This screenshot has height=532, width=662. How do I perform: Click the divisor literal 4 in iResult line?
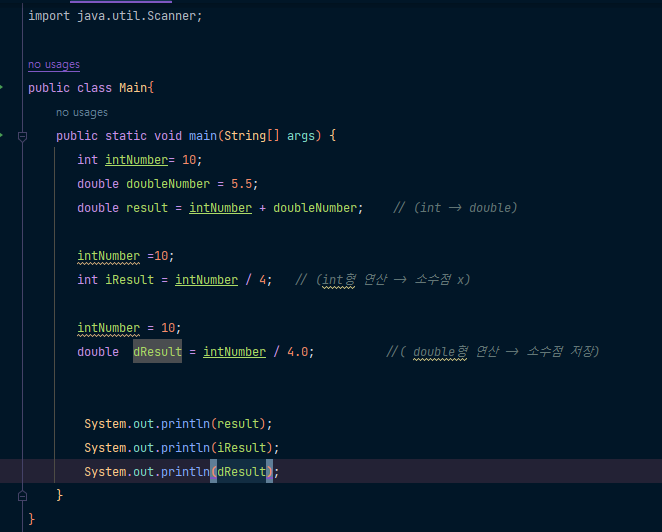tap(263, 280)
